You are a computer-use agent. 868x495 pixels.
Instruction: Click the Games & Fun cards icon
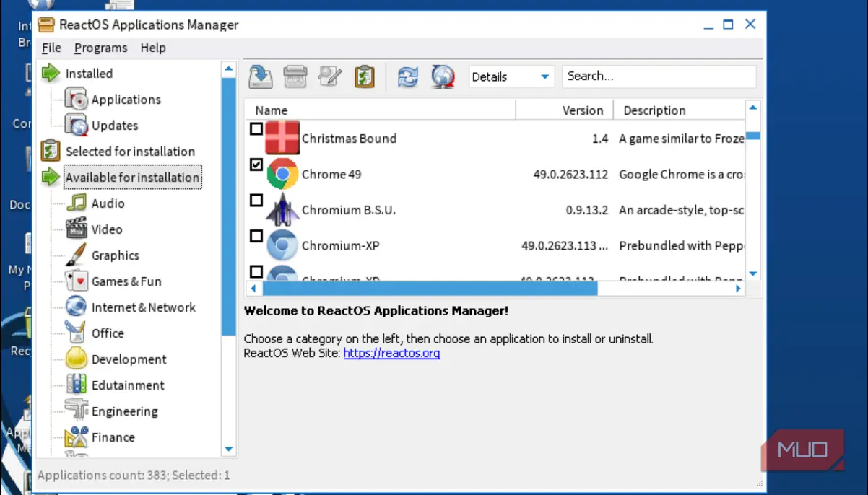76,281
